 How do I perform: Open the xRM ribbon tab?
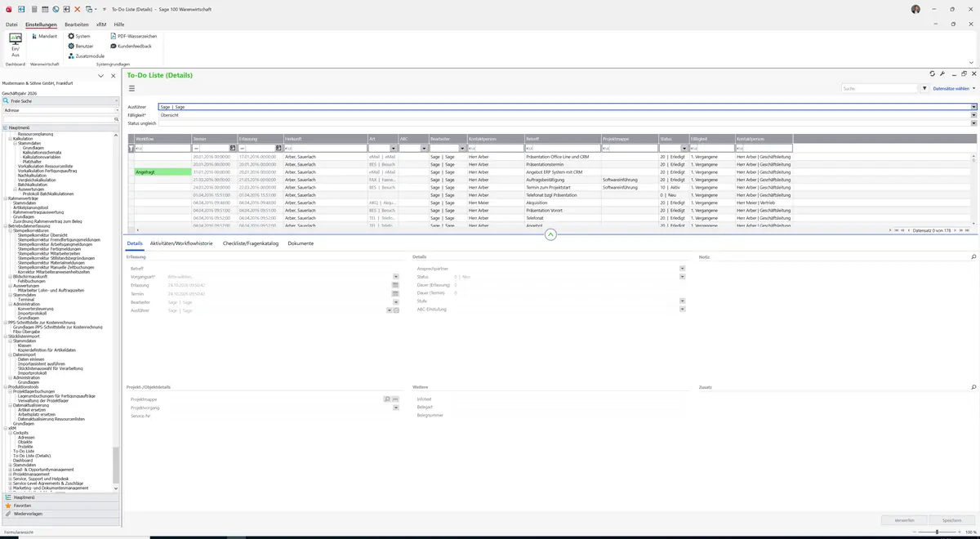[x=101, y=24]
